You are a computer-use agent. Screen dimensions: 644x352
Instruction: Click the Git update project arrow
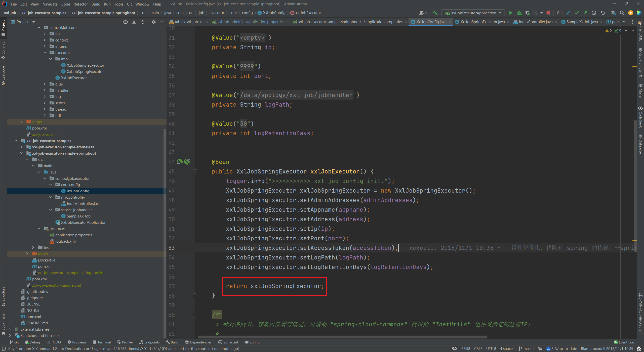568,13
